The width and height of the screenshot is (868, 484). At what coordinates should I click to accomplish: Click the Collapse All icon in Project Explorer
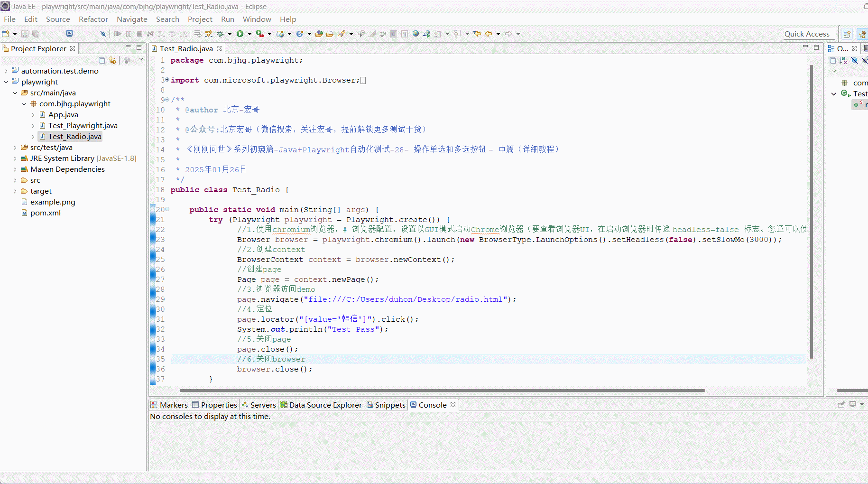pos(102,60)
